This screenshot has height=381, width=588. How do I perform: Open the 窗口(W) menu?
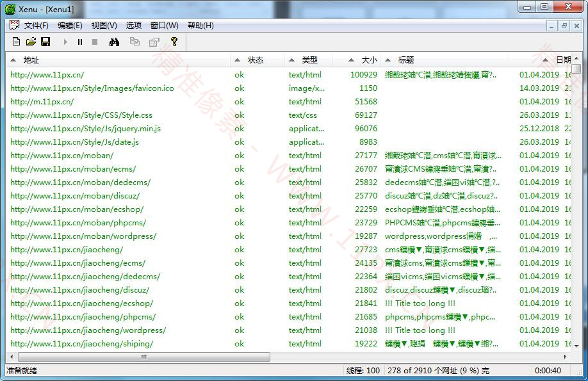point(165,26)
